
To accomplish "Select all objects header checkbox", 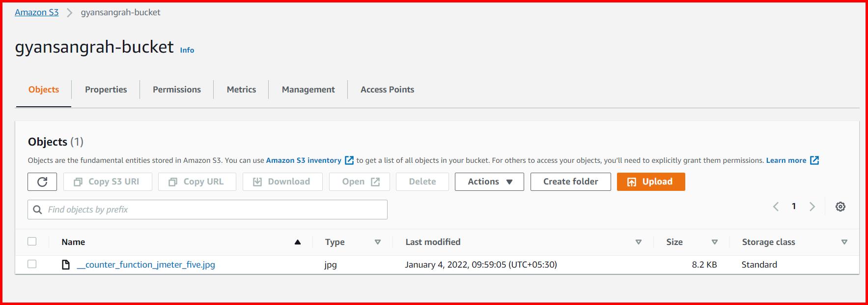I will 32,241.
